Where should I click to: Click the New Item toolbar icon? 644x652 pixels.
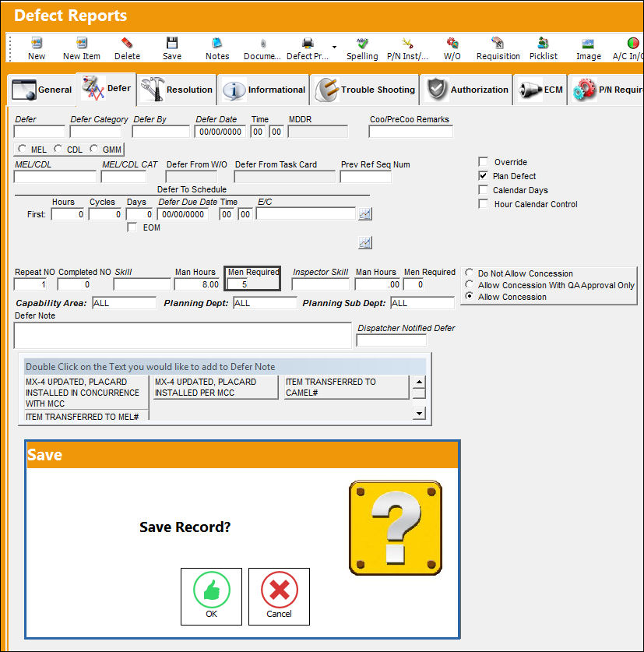click(x=82, y=43)
